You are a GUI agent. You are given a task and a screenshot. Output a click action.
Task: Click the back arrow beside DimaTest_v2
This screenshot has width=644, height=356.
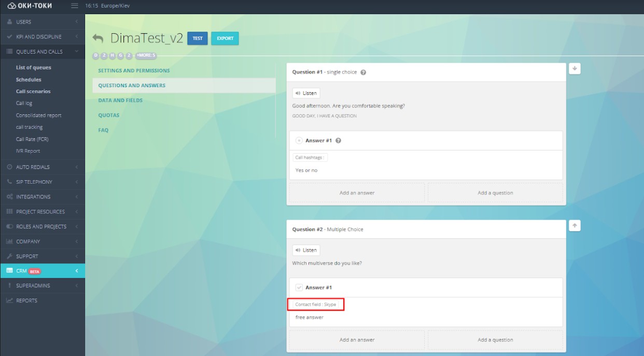[97, 38]
